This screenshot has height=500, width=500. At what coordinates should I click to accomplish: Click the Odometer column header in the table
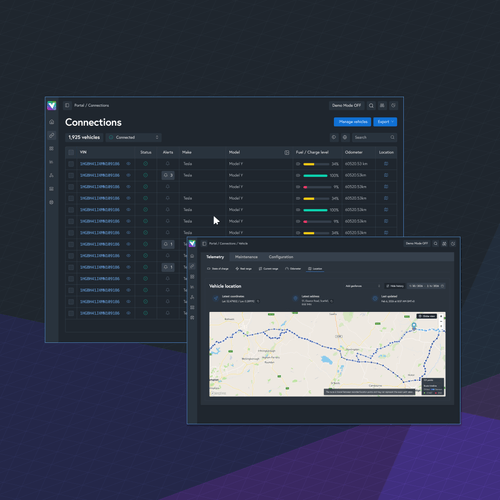point(354,152)
